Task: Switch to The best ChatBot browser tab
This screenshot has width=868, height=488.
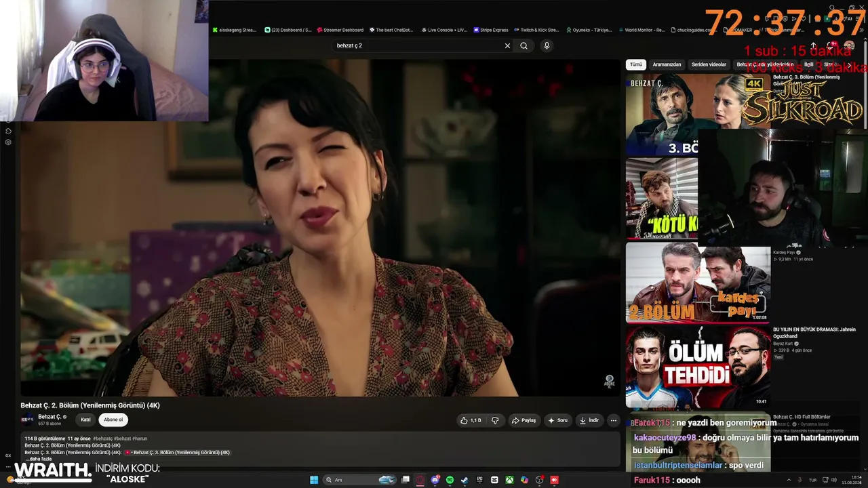Action: [x=391, y=30]
